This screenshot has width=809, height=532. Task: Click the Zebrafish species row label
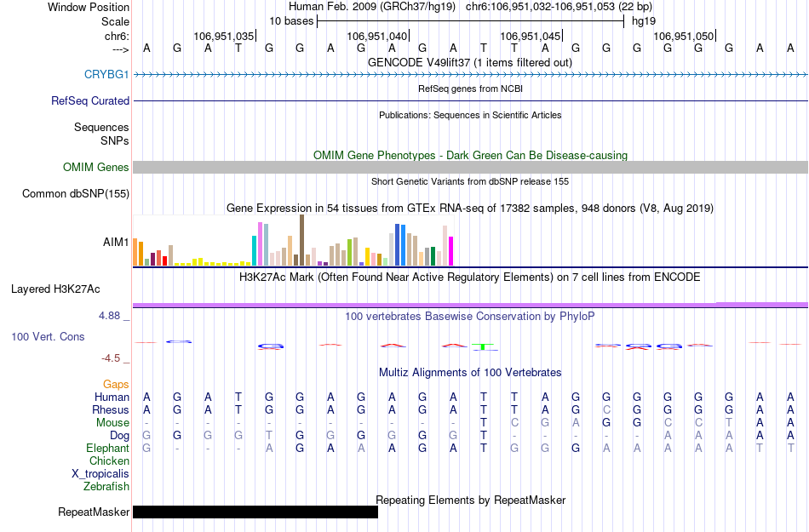106,486
